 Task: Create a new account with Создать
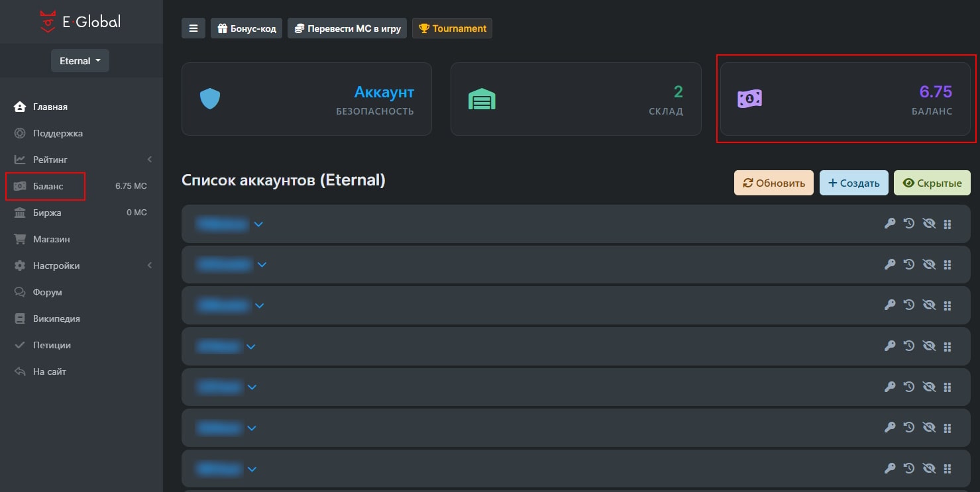(x=853, y=182)
